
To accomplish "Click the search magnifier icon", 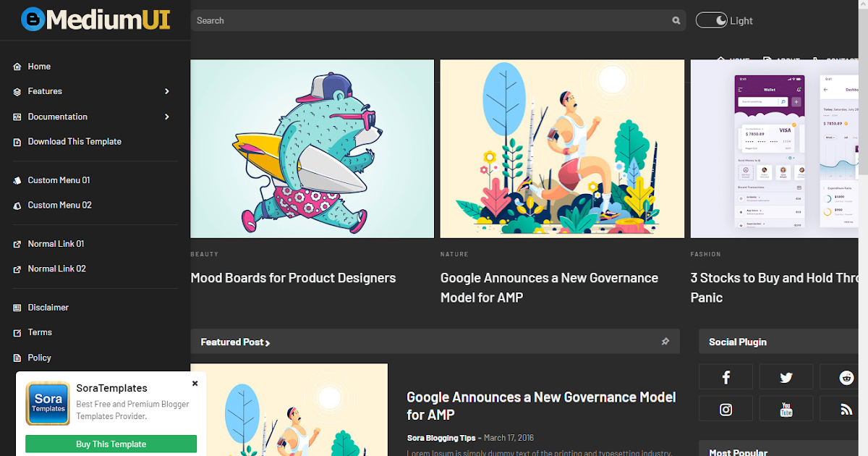I will tap(676, 20).
